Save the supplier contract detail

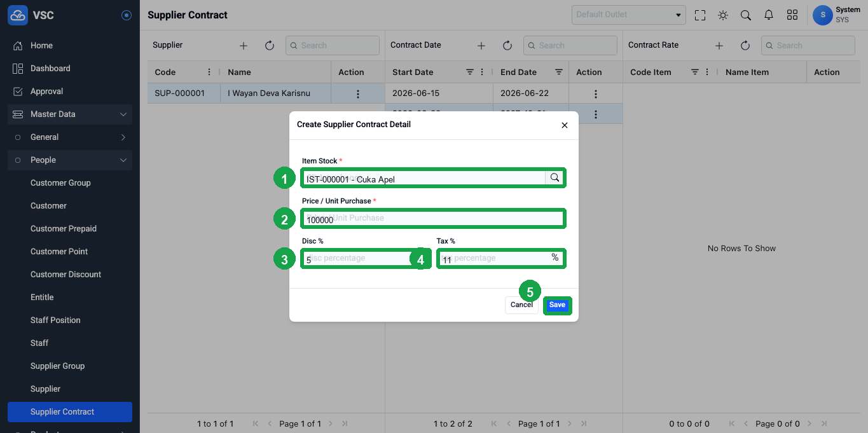point(557,305)
